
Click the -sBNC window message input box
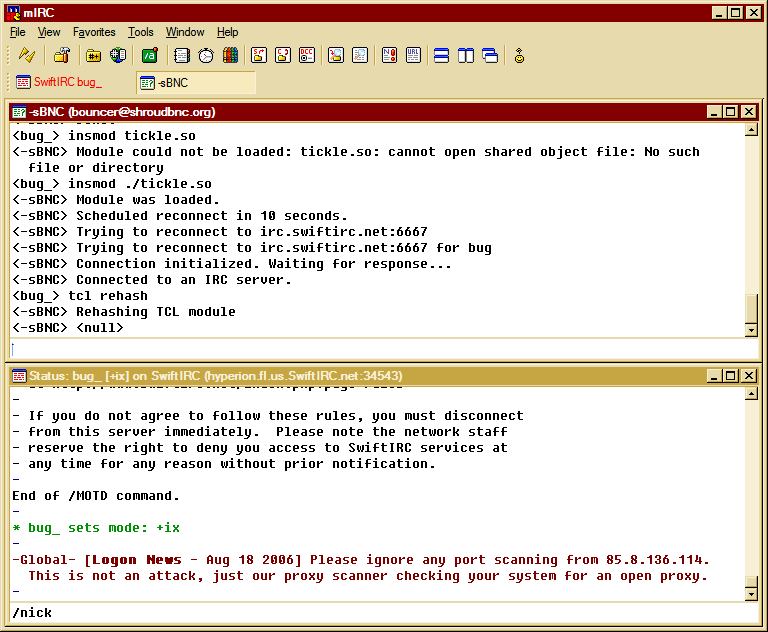pos(384,349)
